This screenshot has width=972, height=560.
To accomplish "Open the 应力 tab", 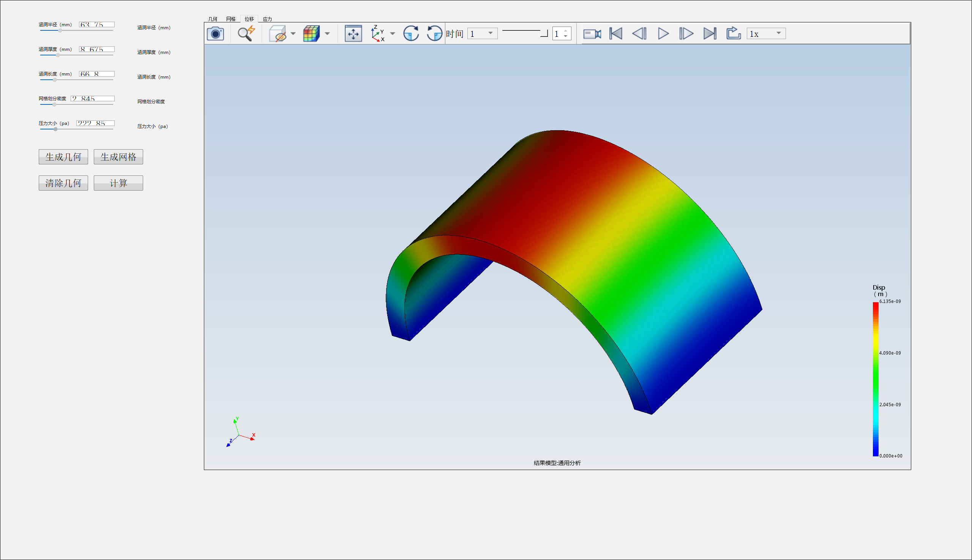I will [x=267, y=19].
